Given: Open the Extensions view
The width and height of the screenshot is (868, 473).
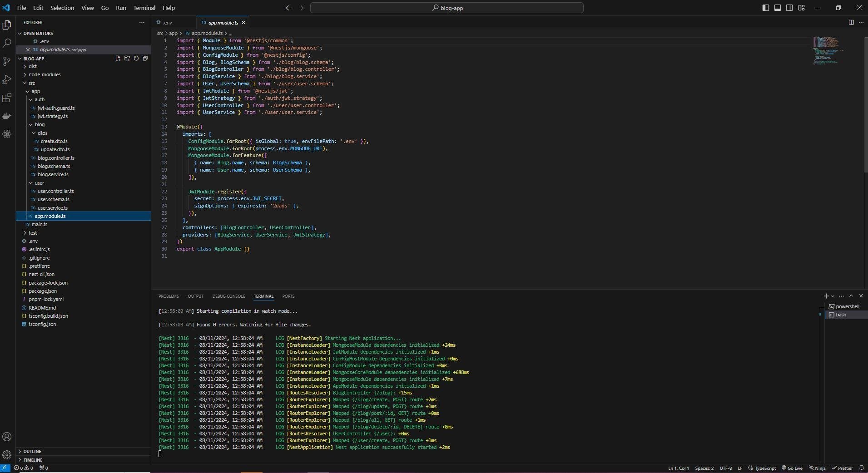Looking at the screenshot, I should click(x=7, y=98).
